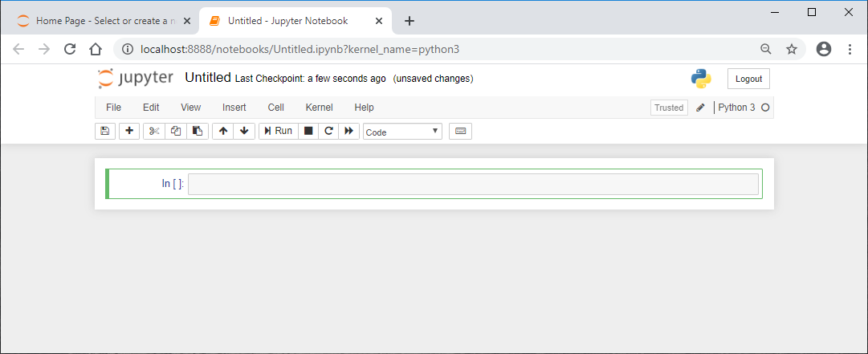This screenshot has height=354, width=868.
Task: Open the View menu
Action: coord(191,108)
